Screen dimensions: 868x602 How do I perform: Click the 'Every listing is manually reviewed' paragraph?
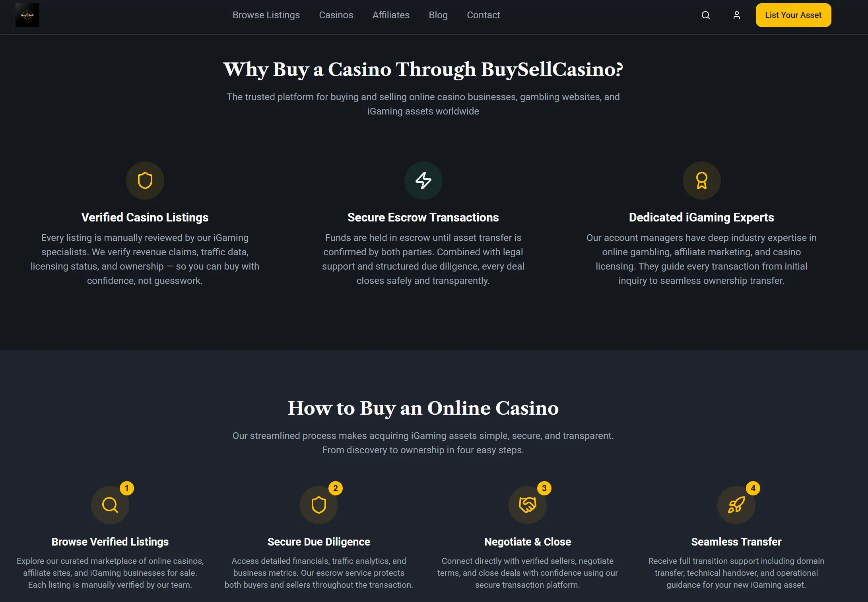pos(145,259)
